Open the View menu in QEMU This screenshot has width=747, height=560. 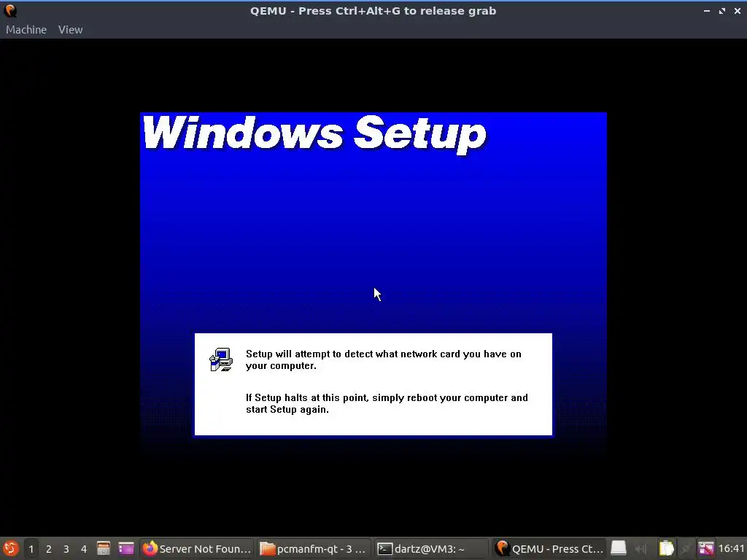[x=71, y=29]
